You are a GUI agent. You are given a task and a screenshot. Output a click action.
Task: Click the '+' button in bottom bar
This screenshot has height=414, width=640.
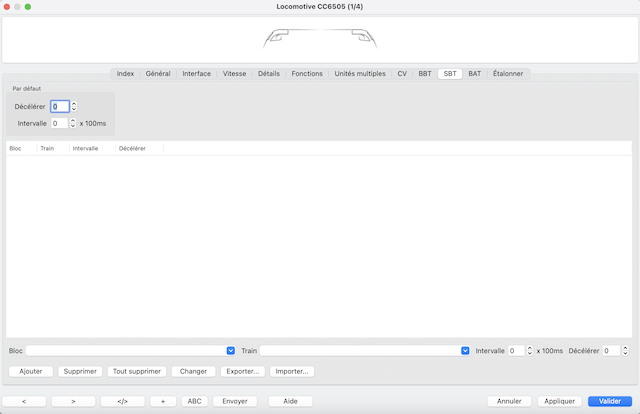(x=162, y=401)
